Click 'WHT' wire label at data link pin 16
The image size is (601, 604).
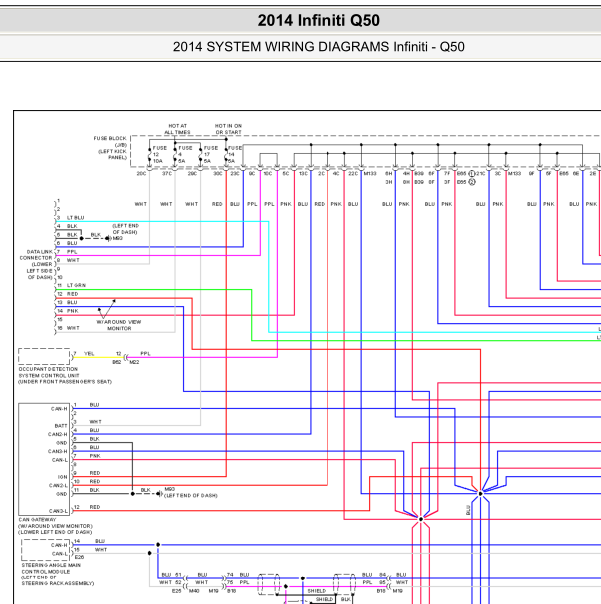(x=73, y=328)
